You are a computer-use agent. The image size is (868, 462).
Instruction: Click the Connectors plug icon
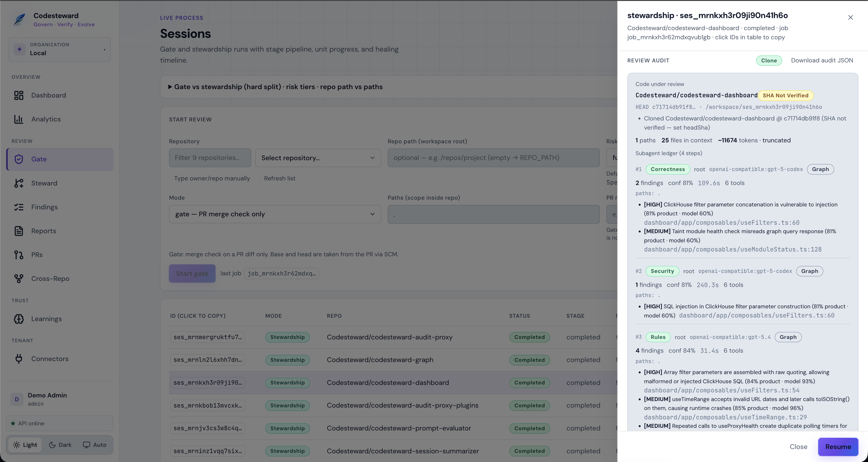[19, 359]
